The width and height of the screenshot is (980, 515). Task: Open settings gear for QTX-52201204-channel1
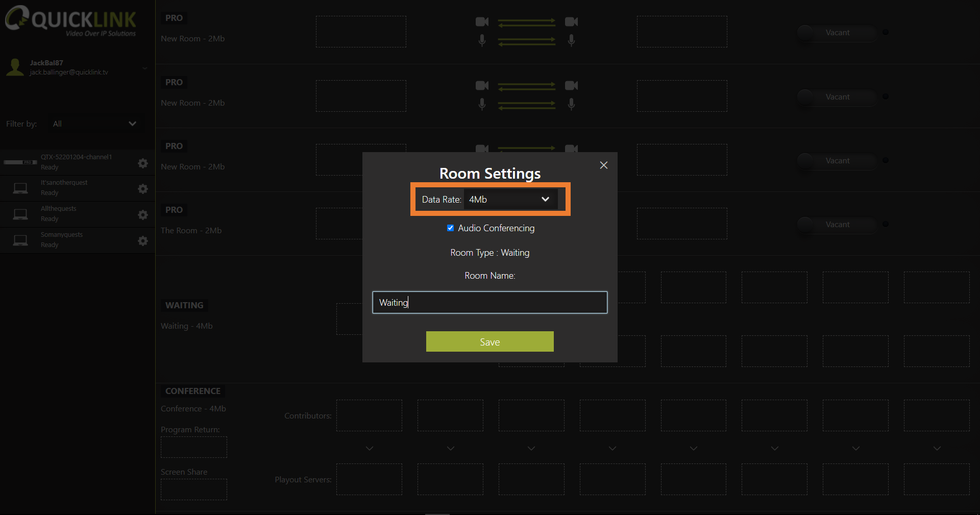click(143, 163)
